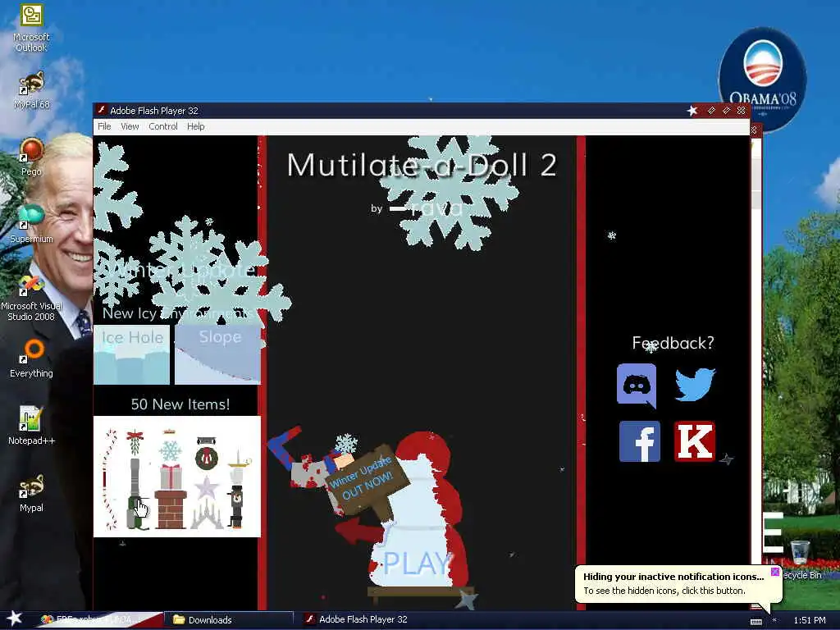Open the Control menu
The width and height of the screenshot is (840, 630).
coord(163,126)
